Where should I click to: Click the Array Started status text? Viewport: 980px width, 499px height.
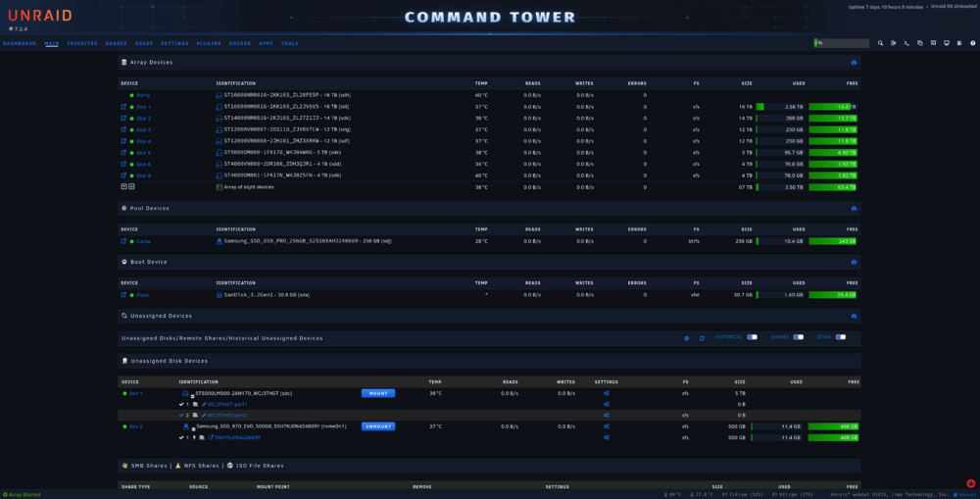click(x=24, y=495)
